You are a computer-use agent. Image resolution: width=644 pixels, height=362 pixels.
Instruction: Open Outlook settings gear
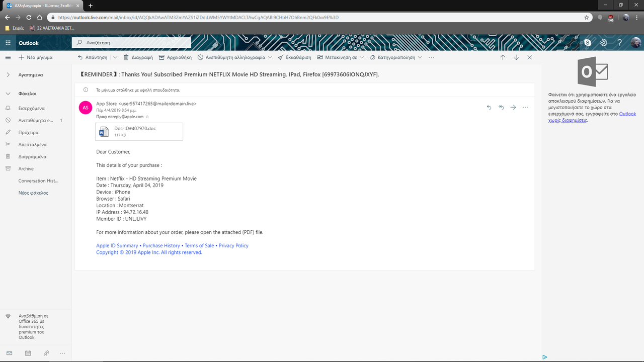click(604, 43)
